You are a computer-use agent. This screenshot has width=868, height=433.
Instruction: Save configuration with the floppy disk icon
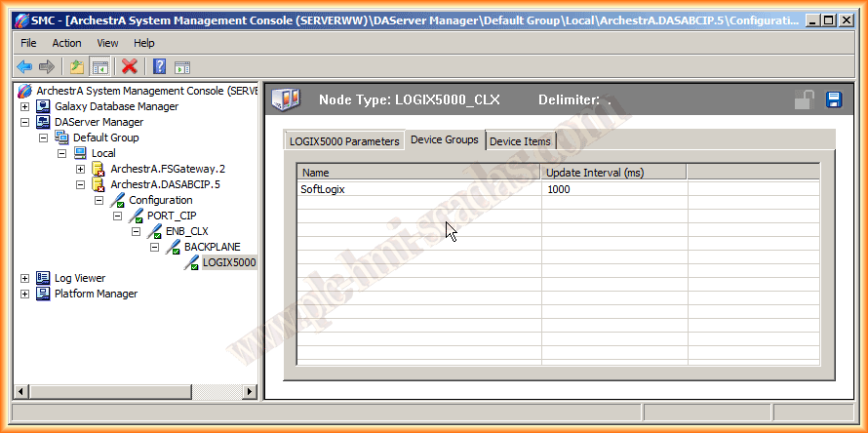pyautogui.click(x=834, y=99)
